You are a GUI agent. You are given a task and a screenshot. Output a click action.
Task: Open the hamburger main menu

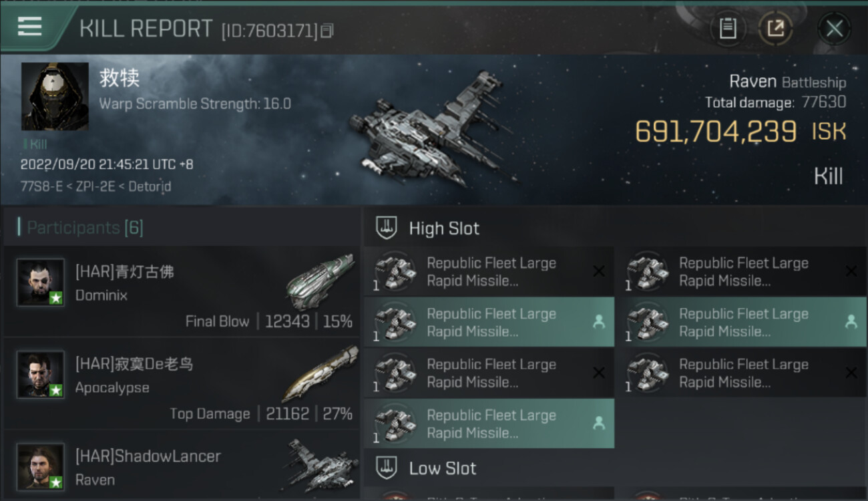tap(30, 27)
